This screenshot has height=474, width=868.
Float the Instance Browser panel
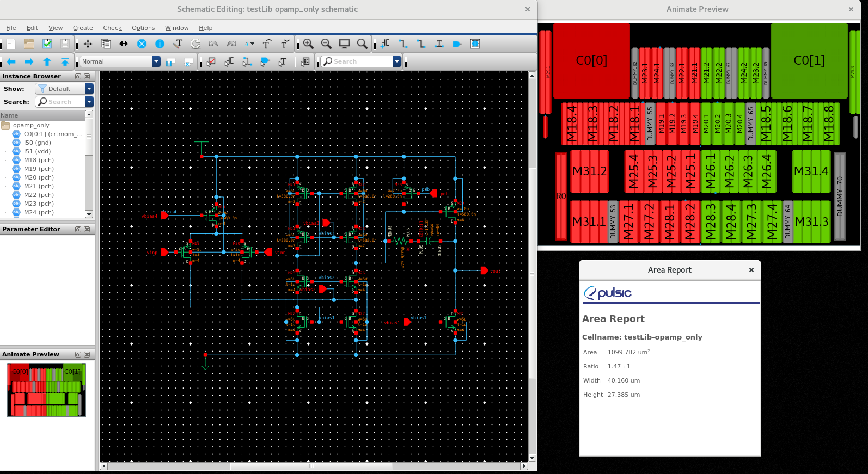pos(78,77)
